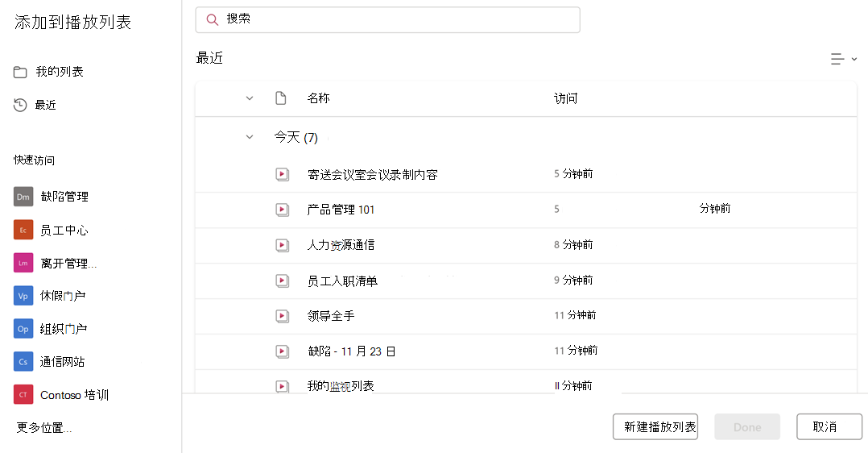Click the 取消 button
The image size is (868, 453).
(829, 427)
